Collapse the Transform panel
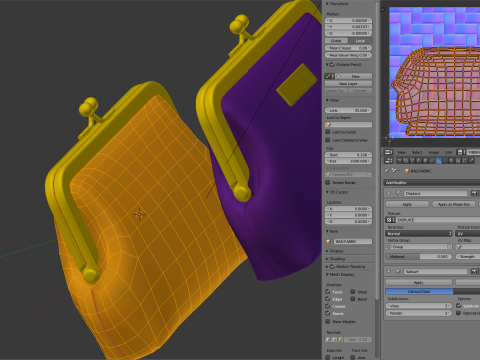This screenshot has width=480, height=360. [327, 4]
